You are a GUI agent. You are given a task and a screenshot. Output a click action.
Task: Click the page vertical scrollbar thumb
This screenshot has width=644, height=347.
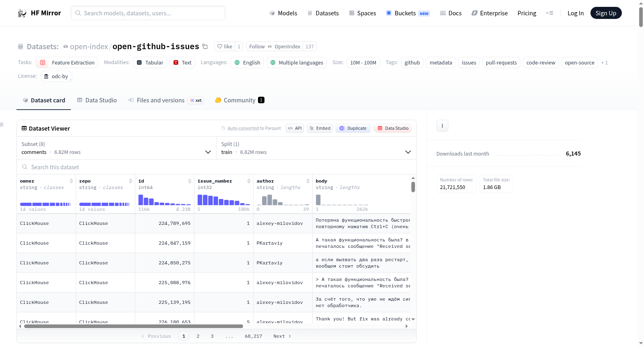click(x=641, y=17)
